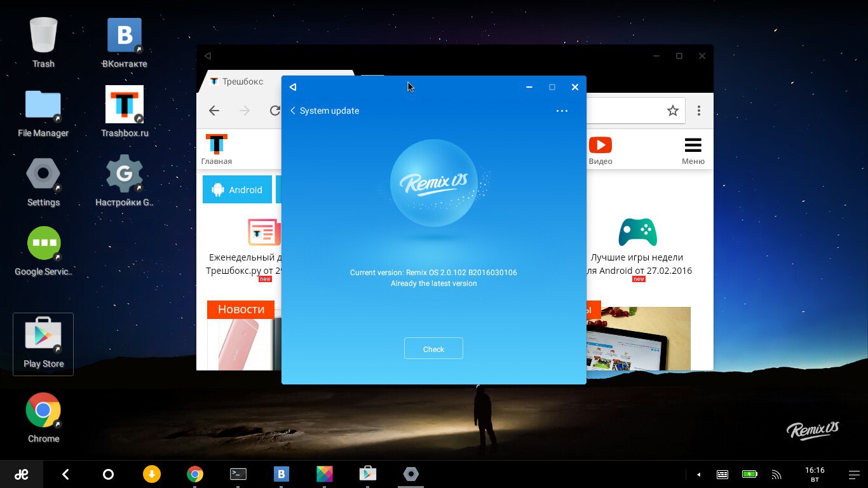Open the colorful square app in taskbar
The width and height of the screenshot is (868, 488).
[325, 474]
